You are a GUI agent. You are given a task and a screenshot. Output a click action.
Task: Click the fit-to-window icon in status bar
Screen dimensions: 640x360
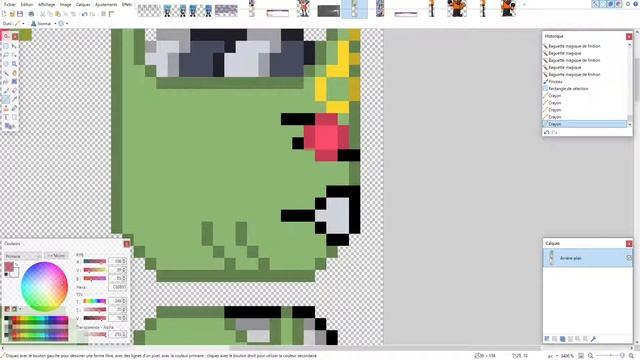coord(581,356)
